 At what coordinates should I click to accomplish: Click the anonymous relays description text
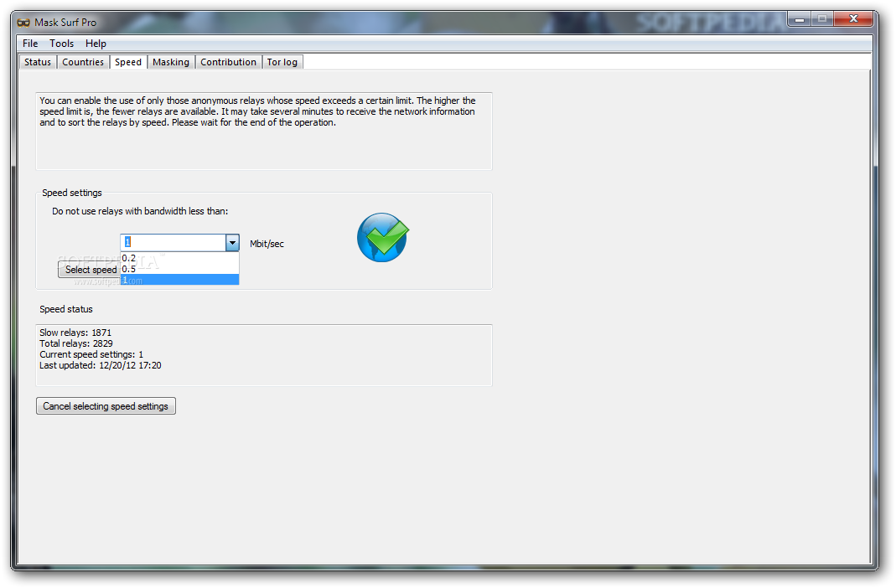pyautogui.click(x=257, y=111)
